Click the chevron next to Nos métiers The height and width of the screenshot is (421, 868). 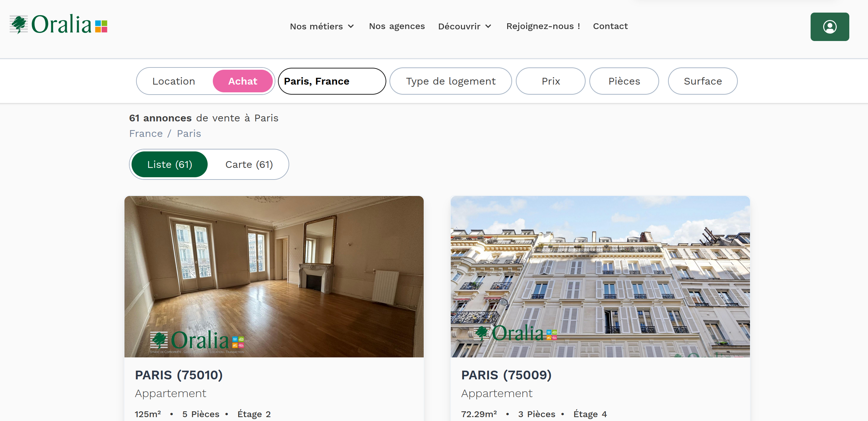pos(351,26)
